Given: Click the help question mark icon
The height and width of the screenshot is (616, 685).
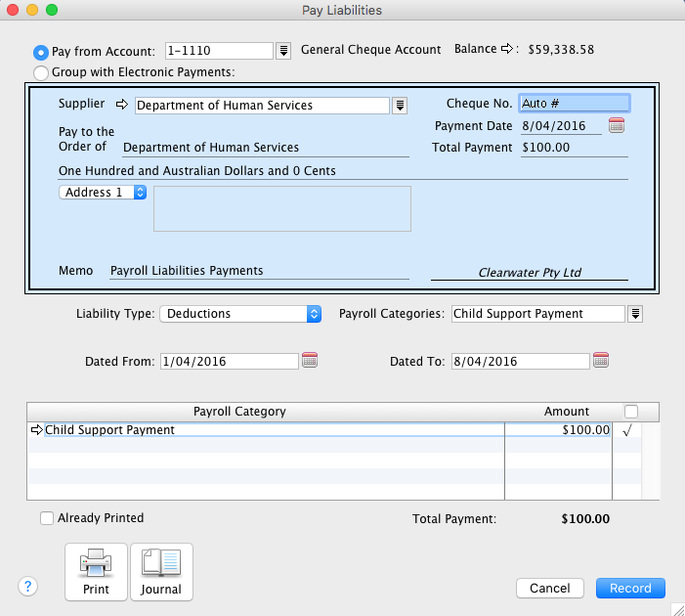Looking at the screenshot, I should [x=28, y=587].
